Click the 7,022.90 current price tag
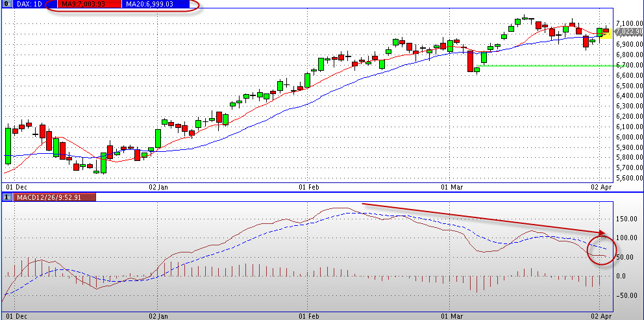Image resolution: width=644 pixels, height=320 pixels. click(x=630, y=32)
